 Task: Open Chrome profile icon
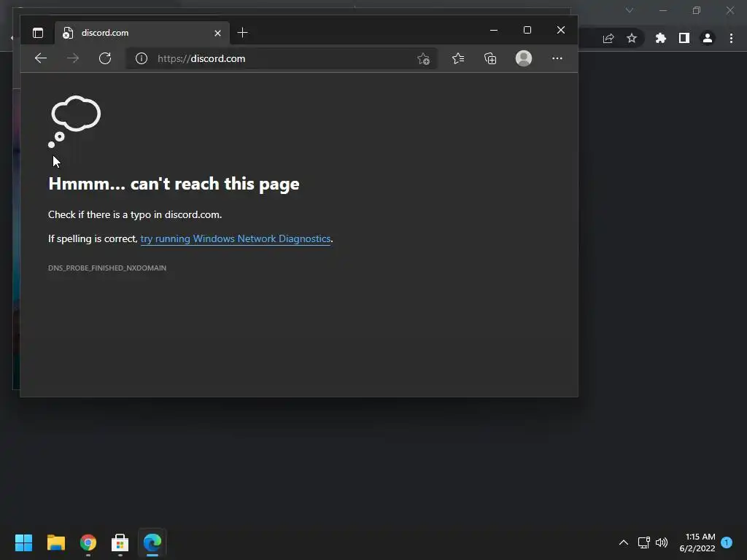coord(708,38)
